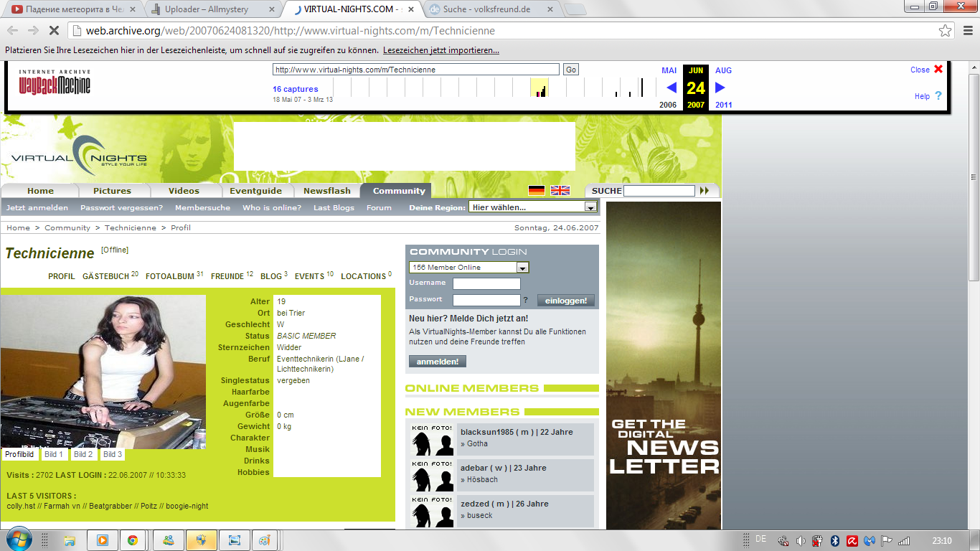Click the power plug tray icon

tap(818, 541)
